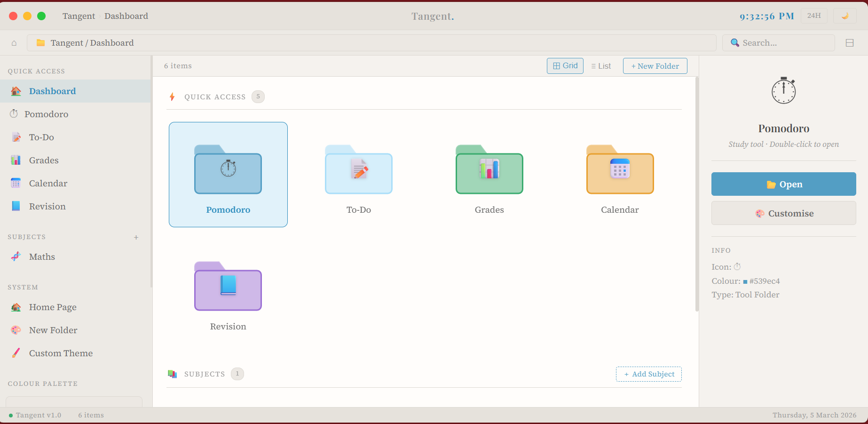Screen dimensions: 868x424
Task: Add a subject with sidebar plus icon
Action: click(136, 237)
